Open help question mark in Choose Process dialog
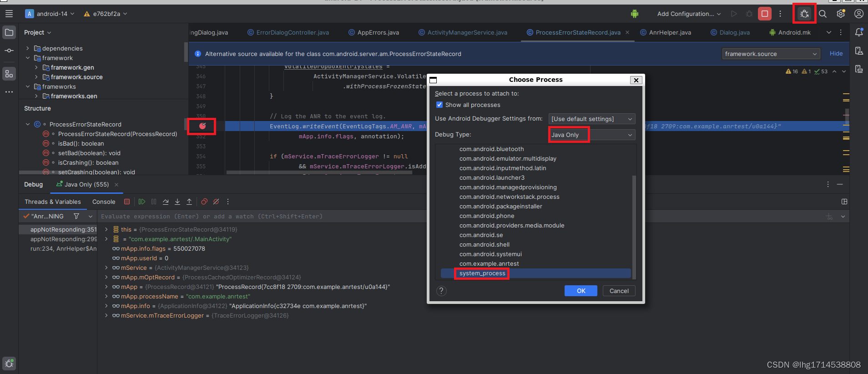 tap(441, 291)
